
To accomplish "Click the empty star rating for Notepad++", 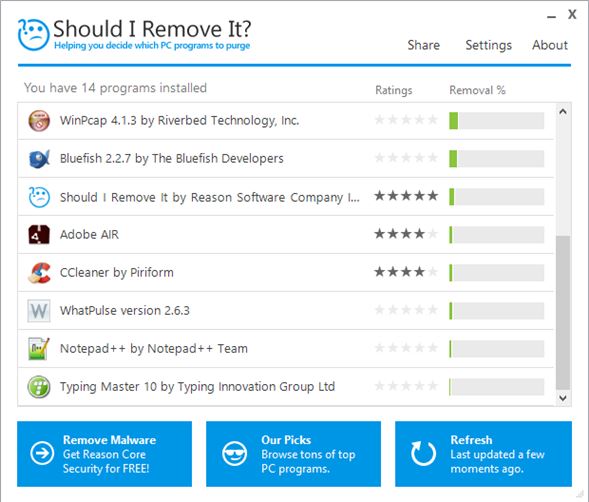I will [x=406, y=348].
